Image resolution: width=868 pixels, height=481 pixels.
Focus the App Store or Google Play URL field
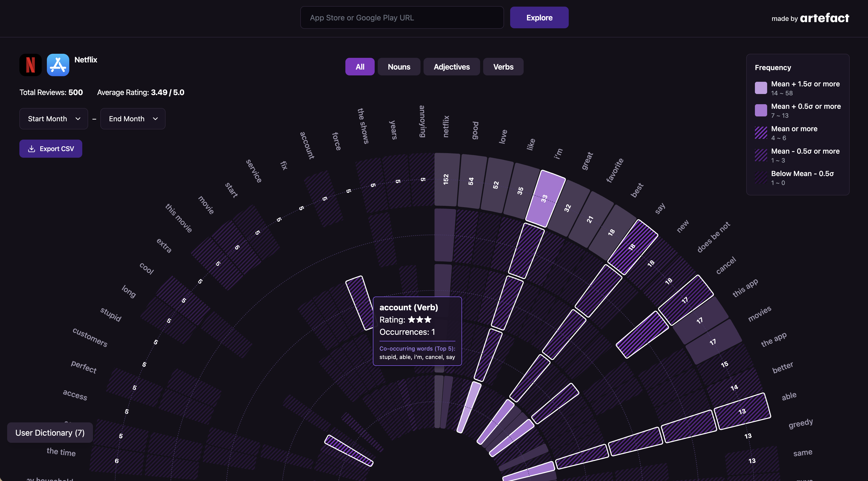402,18
